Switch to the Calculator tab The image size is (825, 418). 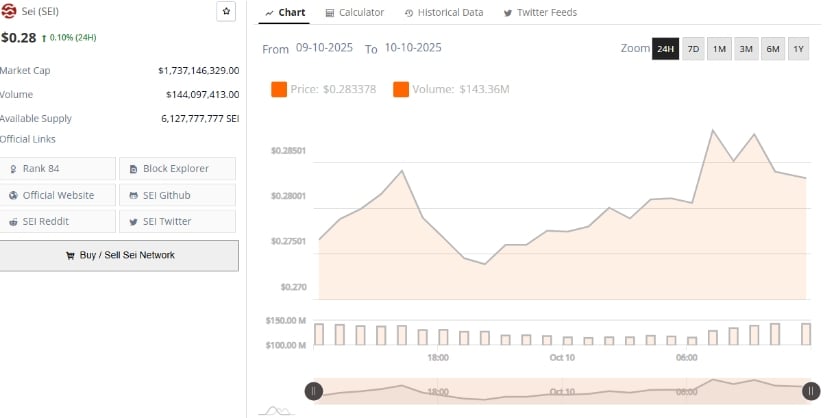click(x=355, y=12)
